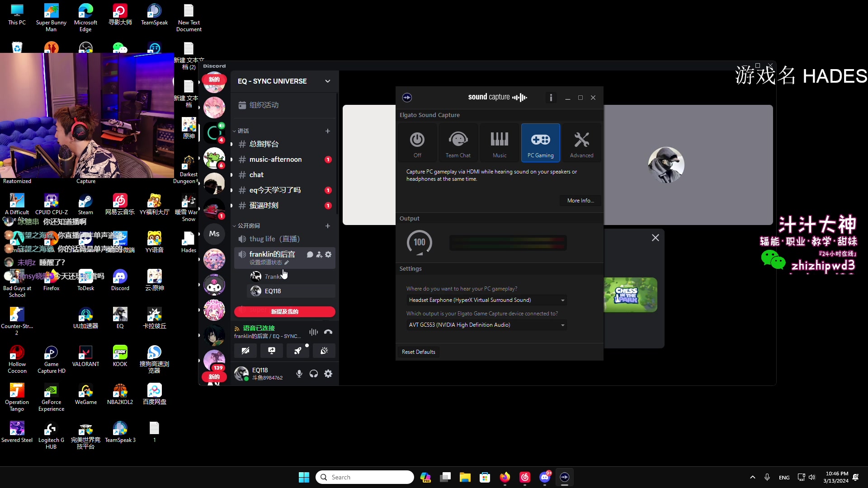Image resolution: width=868 pixels, height=488 pixels.
Task: Deafen headphones in Discord user panel
Action: pyautogui.click(x=314, y=374)
